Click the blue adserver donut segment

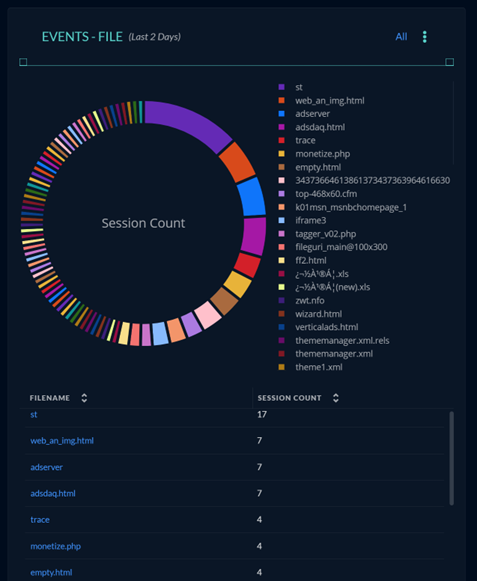point(251,196)
